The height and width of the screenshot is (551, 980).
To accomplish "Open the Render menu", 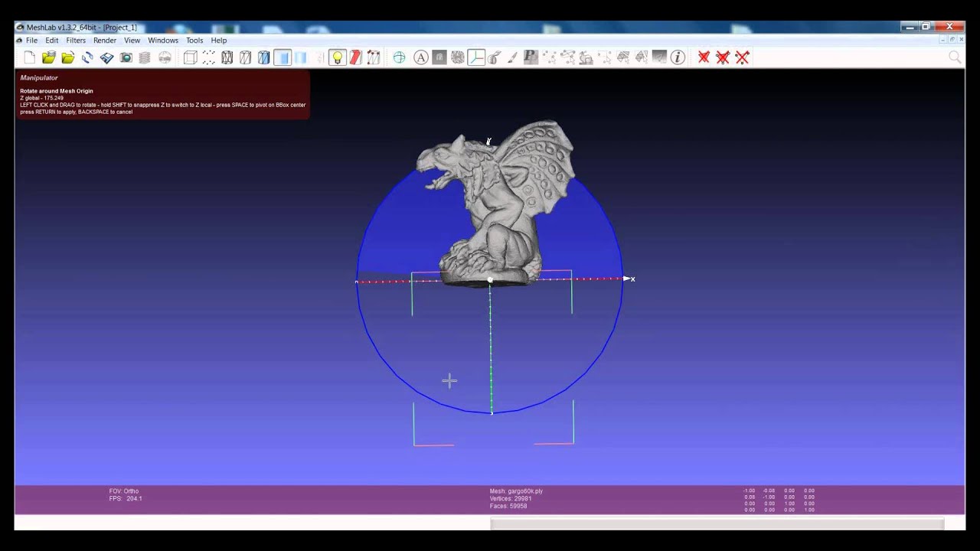I will point(105,41).
